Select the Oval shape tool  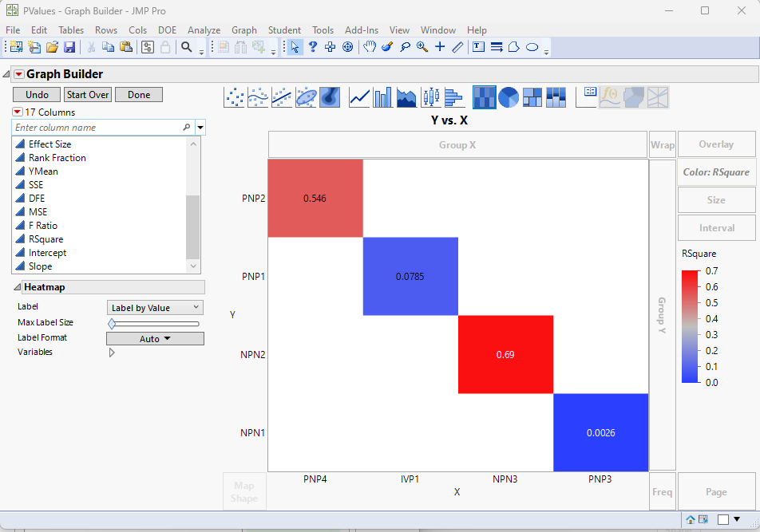point(532,47)
